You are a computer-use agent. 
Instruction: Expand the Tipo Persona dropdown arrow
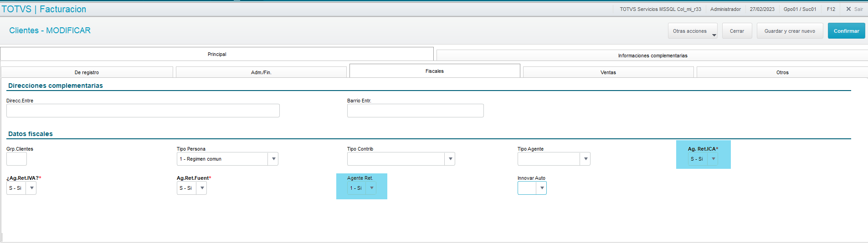(x=273, y=159)
